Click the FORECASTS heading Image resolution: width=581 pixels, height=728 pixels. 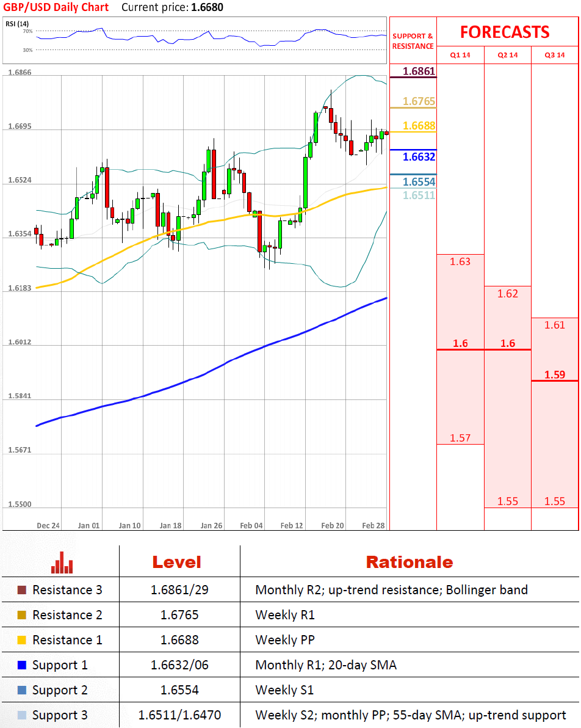pos(505,32)
